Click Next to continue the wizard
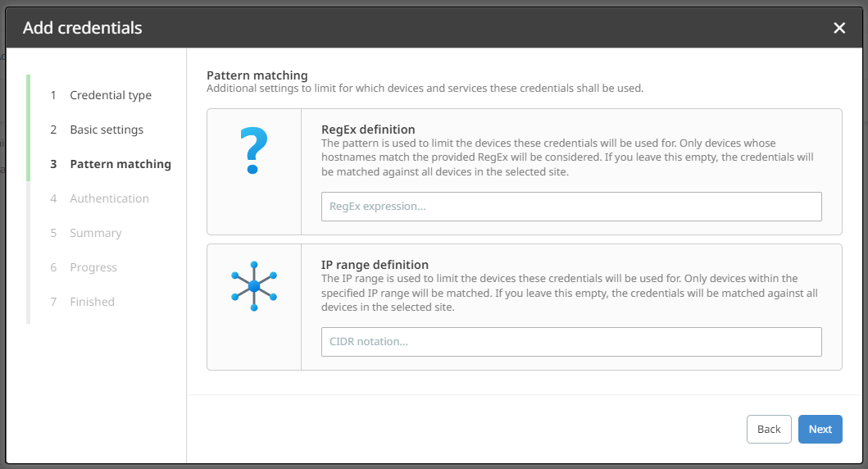The height and width of the screenshot is (469, 868). [820, 430]
